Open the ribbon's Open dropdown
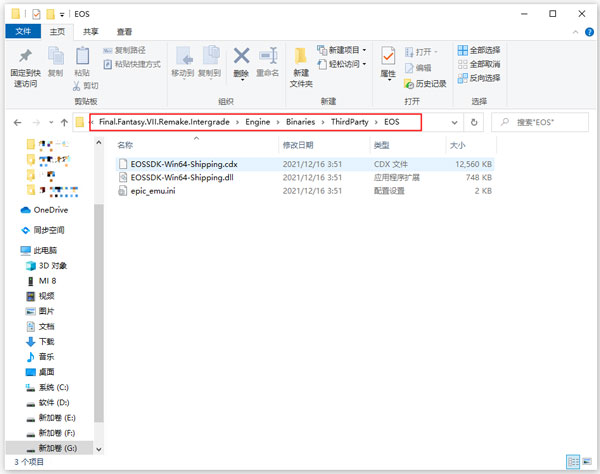This screenshot has height=474, width=600. point(421,52)
